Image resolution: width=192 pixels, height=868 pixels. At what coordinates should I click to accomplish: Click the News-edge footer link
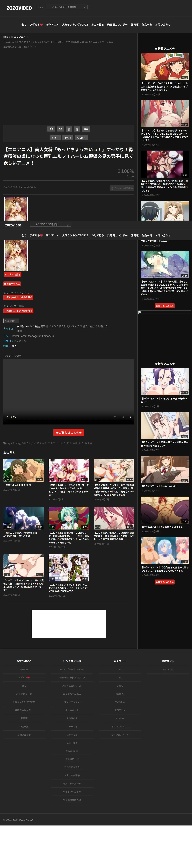coord(72,751)
